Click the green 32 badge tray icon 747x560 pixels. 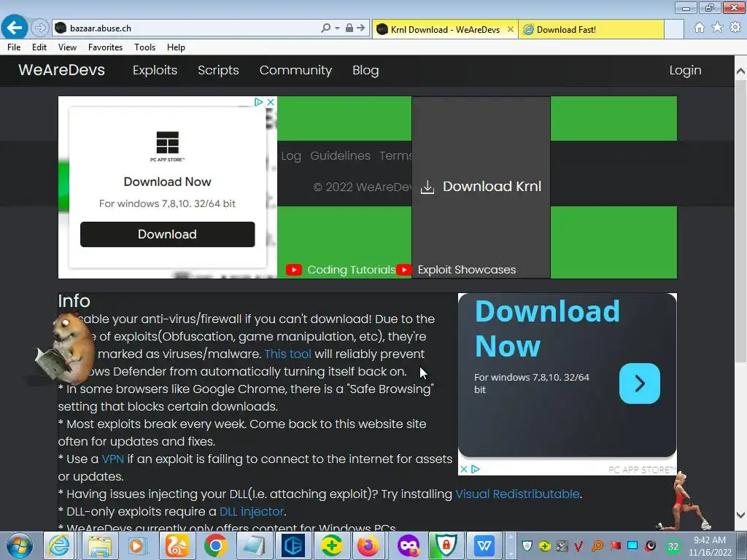click(x=673, y=546)
